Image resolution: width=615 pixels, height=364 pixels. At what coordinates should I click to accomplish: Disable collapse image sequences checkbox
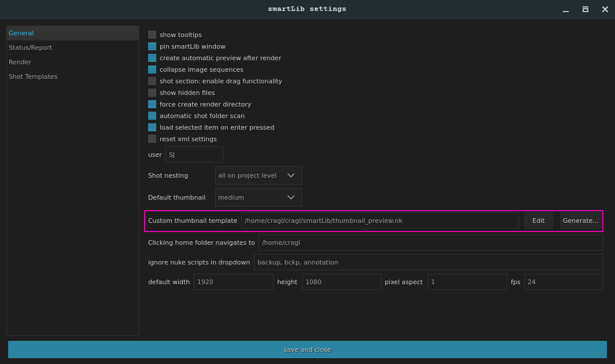152,69
